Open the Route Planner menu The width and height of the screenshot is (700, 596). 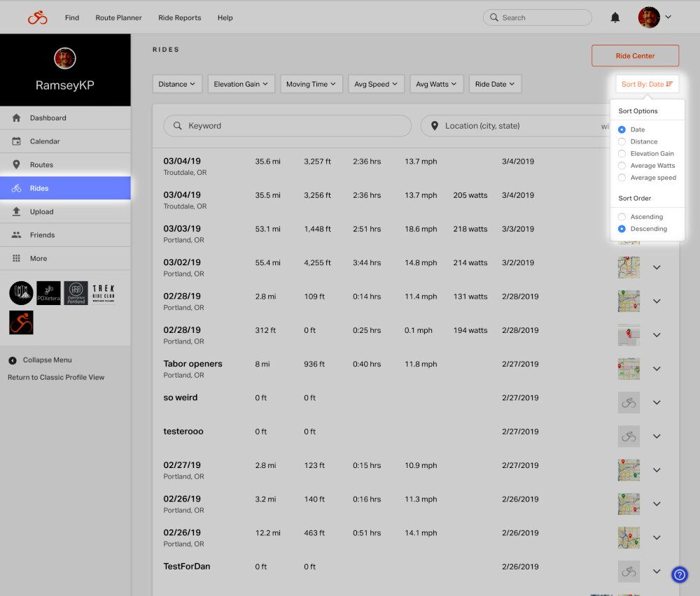118,17
